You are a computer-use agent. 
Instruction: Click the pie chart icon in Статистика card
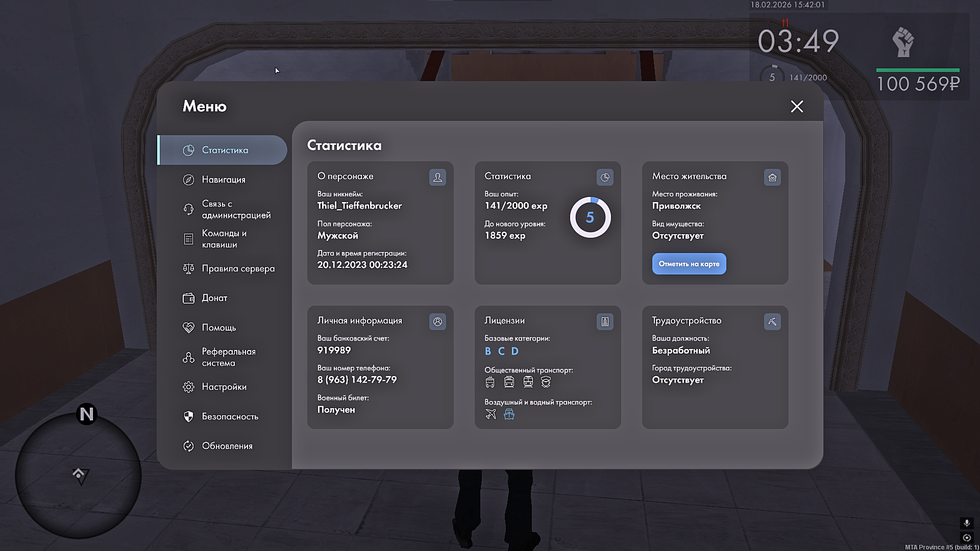click(605, 177)
